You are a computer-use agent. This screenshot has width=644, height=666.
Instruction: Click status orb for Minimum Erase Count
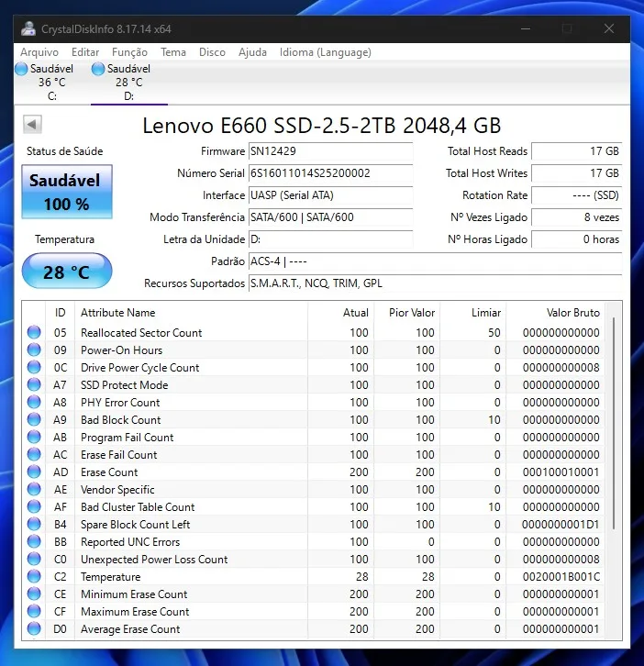coord(34,594)
